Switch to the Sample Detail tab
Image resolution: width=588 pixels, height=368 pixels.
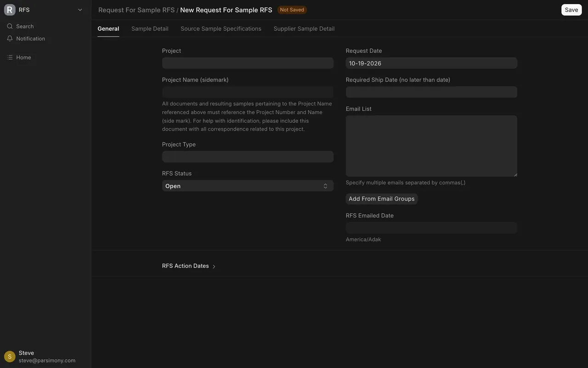coord(150,29)
